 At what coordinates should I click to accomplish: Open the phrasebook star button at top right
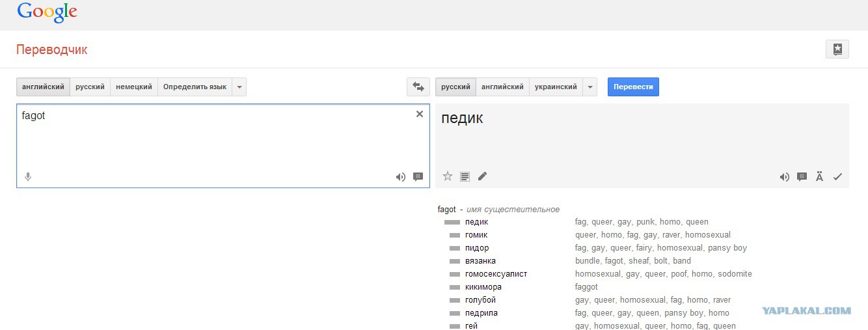tap(837, 49)
